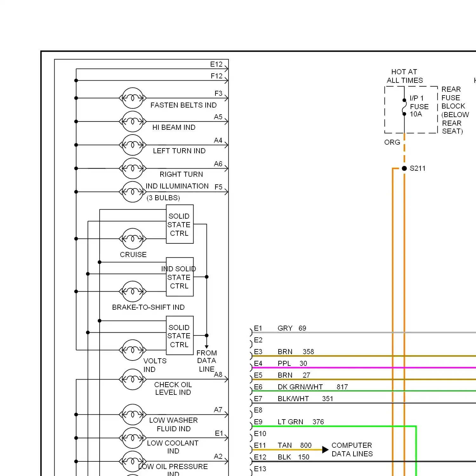Screen dimensions: 476x476
Task: Click the Brake-To-Shift indicator bulb symbol
Action: coord(133,291)
